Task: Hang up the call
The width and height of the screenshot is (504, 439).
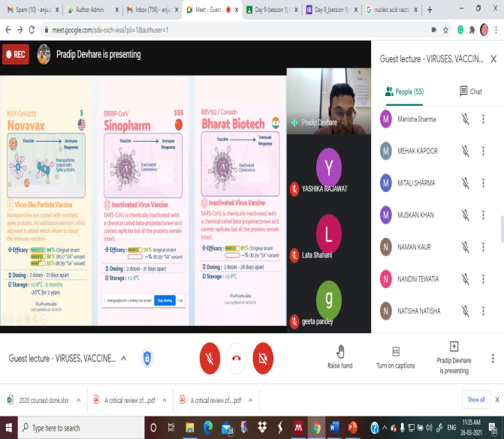Action: [x=236, y=358]
